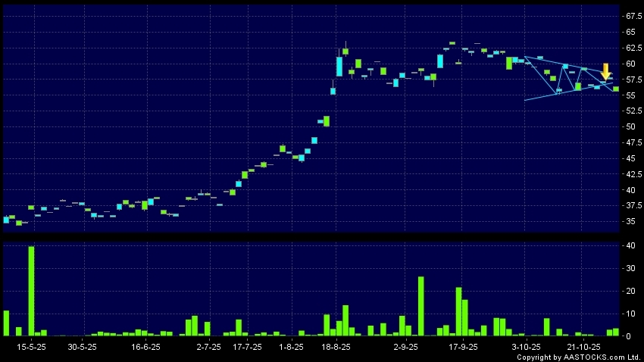Screen dimensions: 644x362
Task: Select the 17-7-25 date label
Action: coord(247,347)
